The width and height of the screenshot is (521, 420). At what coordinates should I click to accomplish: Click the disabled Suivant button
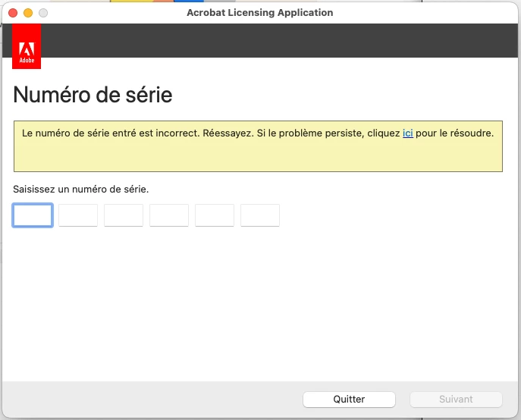coord(456,399)
